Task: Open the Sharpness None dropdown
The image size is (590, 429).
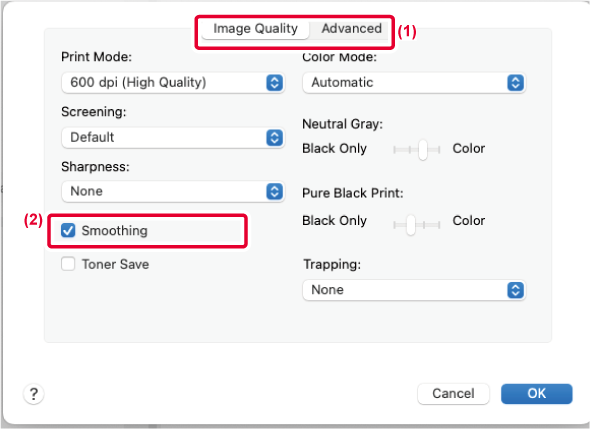Action: click(x=173, y=192)
